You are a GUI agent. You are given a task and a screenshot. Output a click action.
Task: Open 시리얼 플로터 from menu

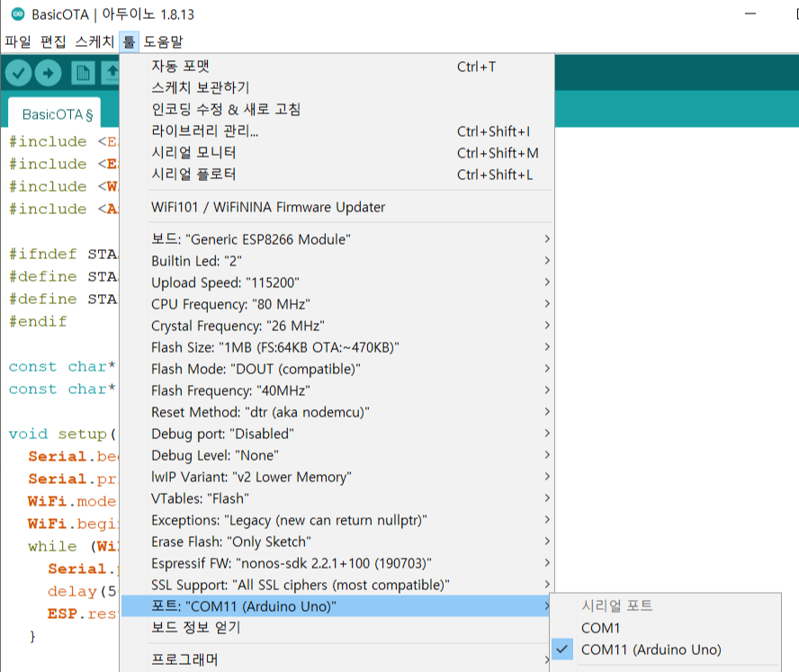tap(337, 175)
